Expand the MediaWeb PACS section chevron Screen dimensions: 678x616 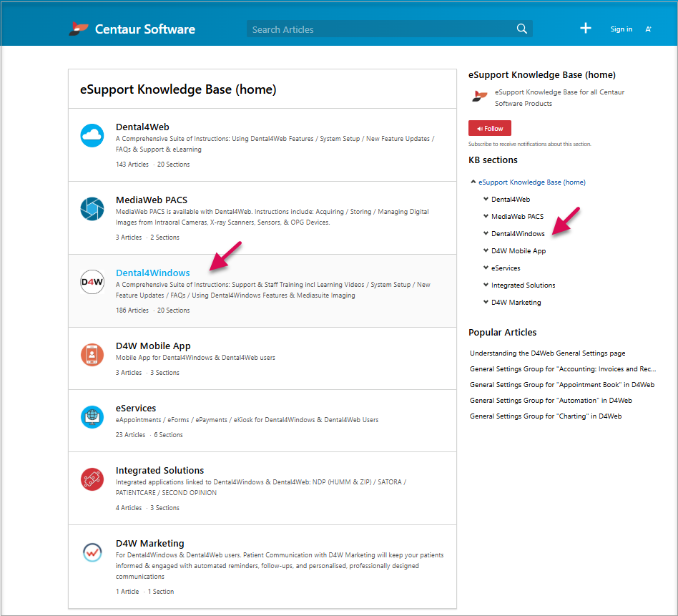pos(486,216)
